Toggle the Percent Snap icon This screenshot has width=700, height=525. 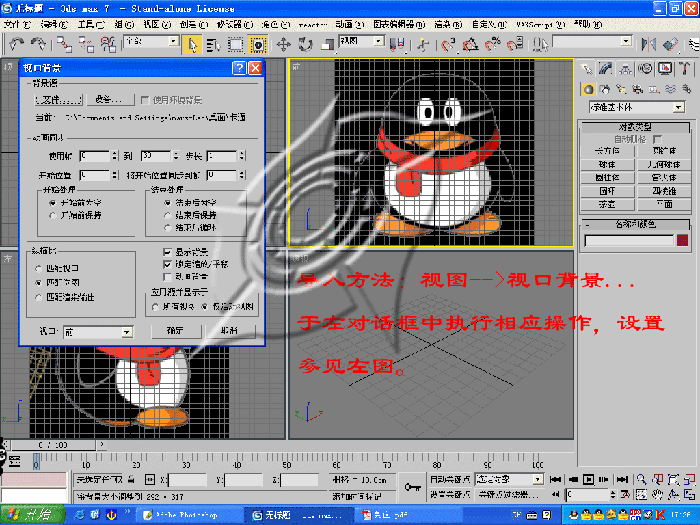[492, 45]
